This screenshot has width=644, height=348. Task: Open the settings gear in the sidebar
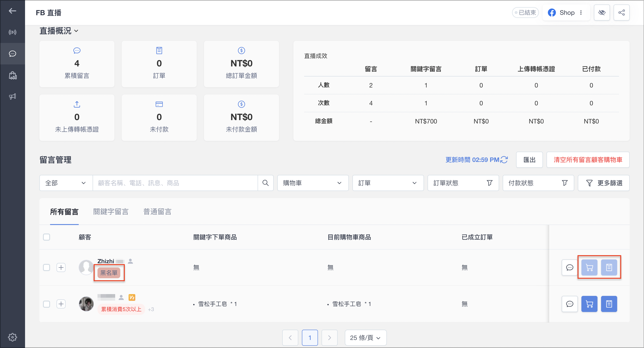(12, 337)
